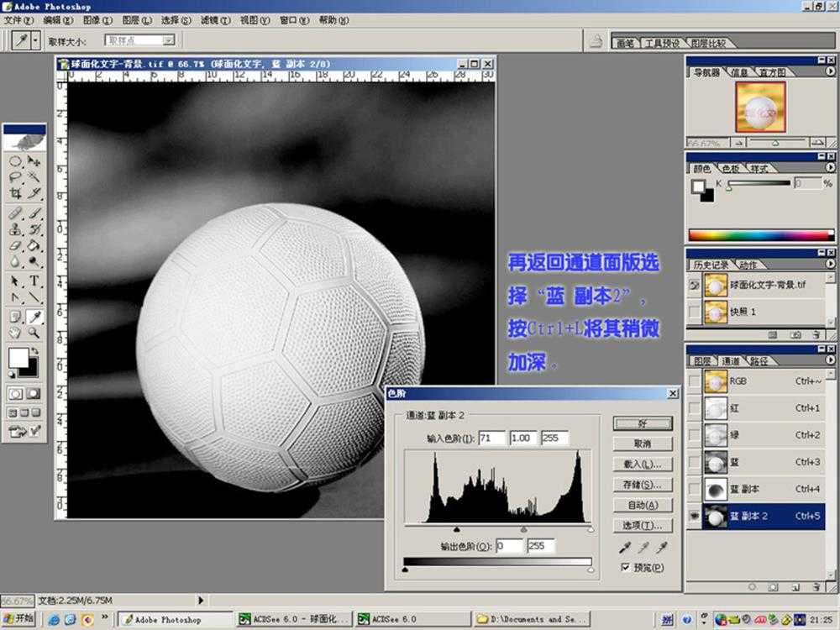840x630 pixels.
Task: Open the eyedropper tool preset picker arrow
Action: (35, 39)
